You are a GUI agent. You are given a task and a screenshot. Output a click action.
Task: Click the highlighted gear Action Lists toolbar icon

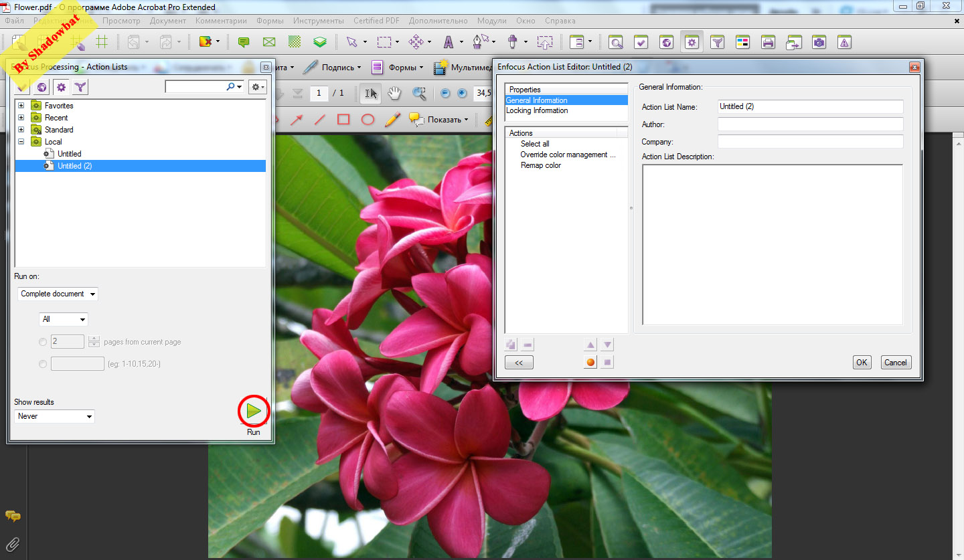pos(692,42)
